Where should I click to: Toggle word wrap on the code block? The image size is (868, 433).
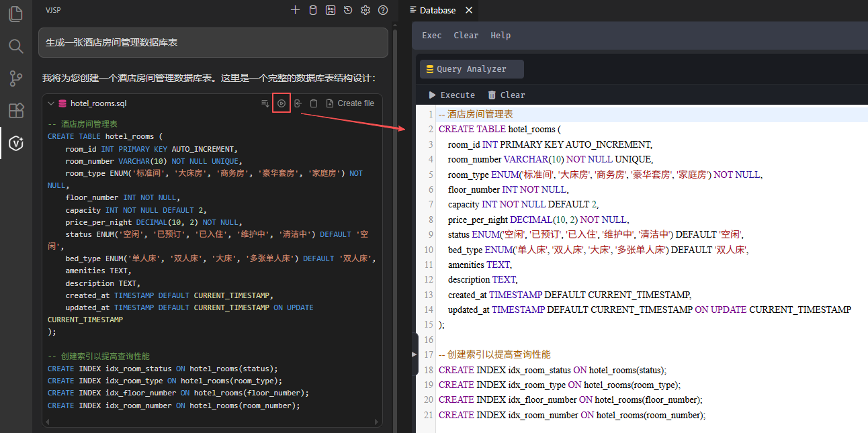(x=265, y=103)
